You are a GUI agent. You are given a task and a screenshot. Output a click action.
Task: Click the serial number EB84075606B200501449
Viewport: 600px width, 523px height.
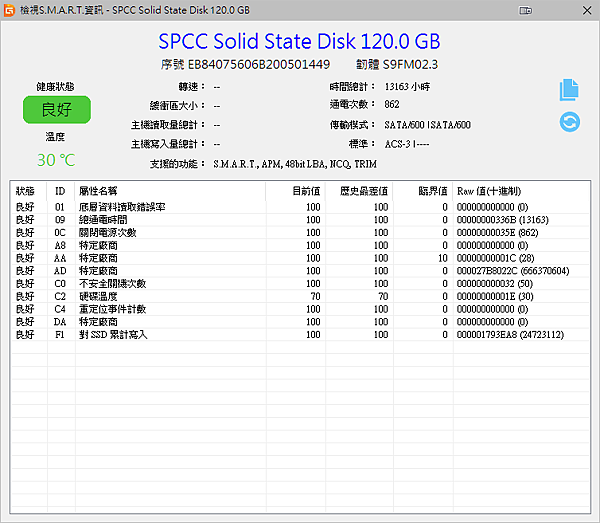[259, 64]
